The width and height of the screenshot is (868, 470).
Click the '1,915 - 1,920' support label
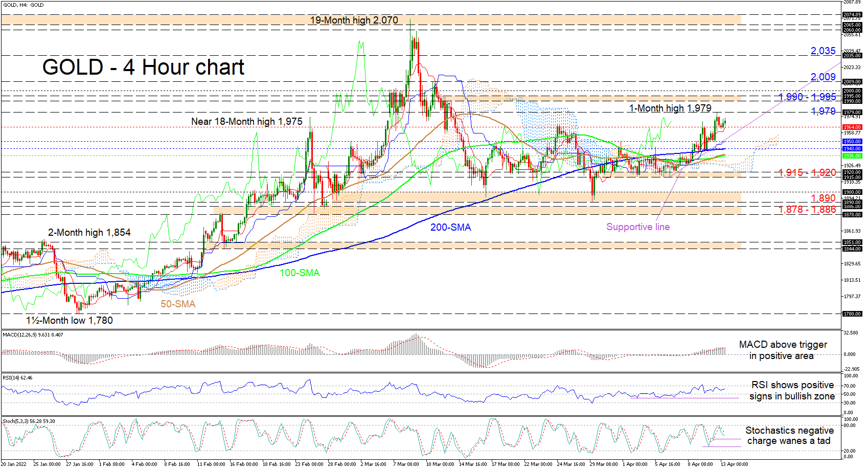[807, 172]
